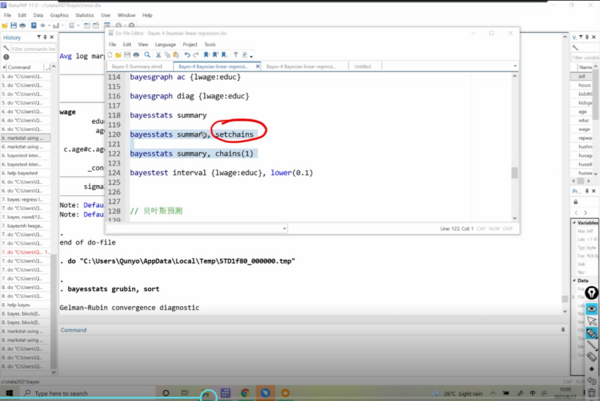Click the Command column header in History
This screenshot has width=600, height=401.
click(x=25, y=67)
